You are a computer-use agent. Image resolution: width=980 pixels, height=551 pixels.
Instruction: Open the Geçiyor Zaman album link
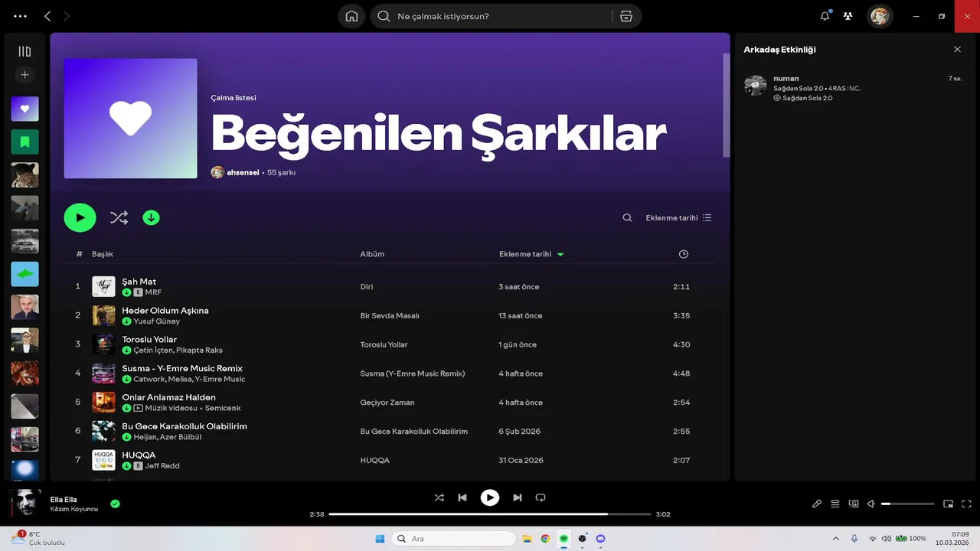point(387,403)
